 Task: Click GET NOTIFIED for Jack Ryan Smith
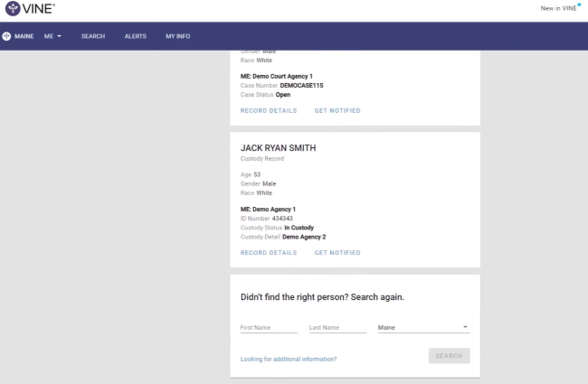(337, 252)
